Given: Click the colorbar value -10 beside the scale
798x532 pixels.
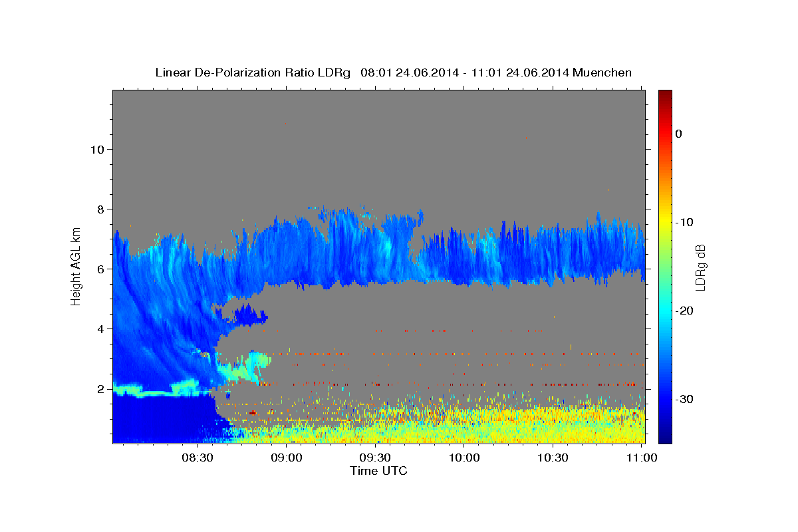Looking at the screenshot, I should pos(685,222).
